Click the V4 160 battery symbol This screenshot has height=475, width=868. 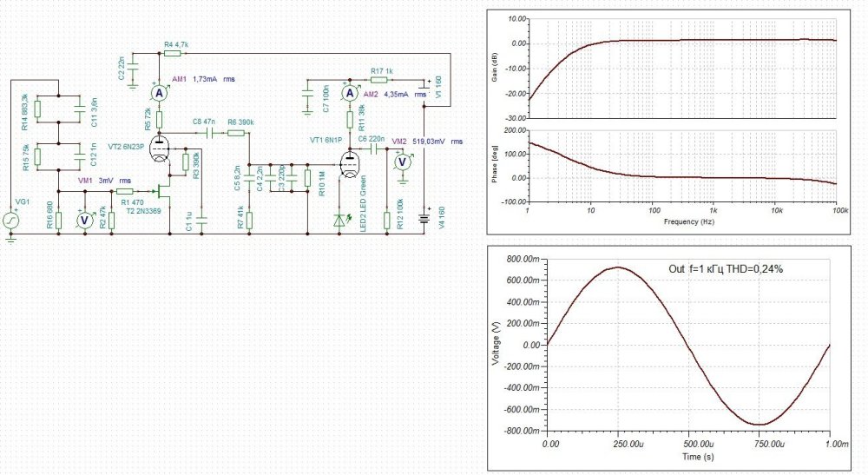(x=424, y=217)
